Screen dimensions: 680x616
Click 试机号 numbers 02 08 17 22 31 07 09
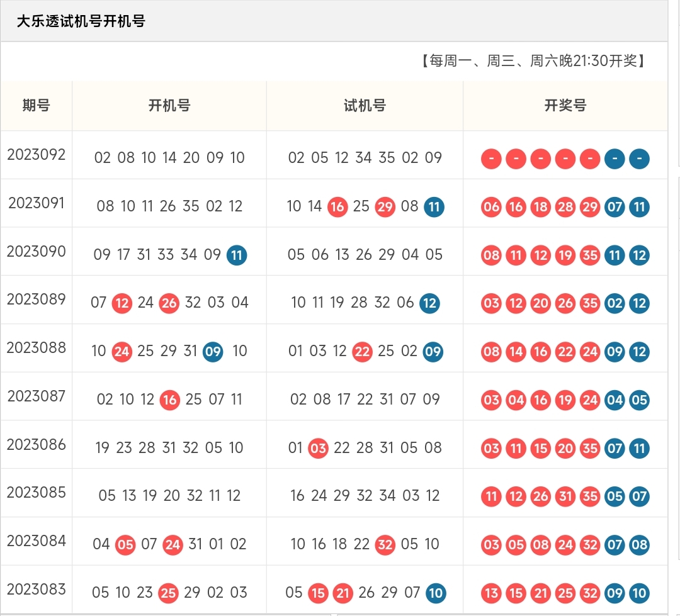tap(365, 400)
